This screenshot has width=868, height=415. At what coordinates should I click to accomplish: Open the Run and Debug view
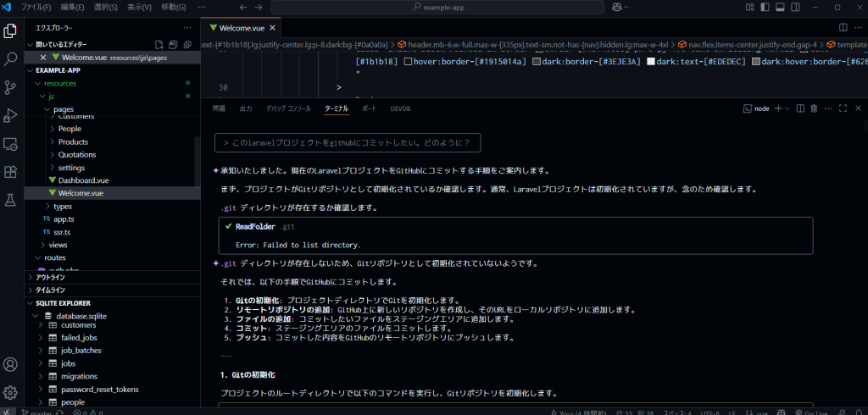pyautogui.click(x=10, y=116)
